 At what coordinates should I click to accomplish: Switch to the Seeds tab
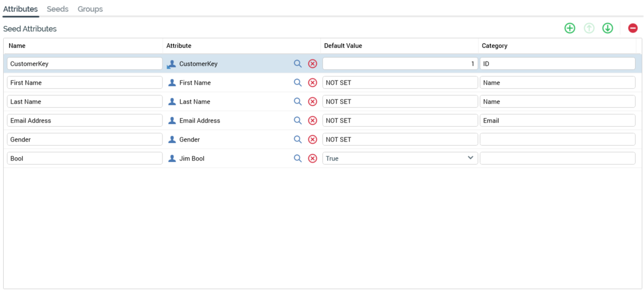[x=57, y=9]
